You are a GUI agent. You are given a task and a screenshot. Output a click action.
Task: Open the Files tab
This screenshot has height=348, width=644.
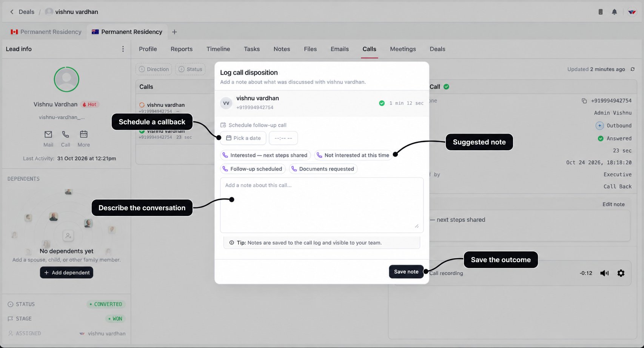pos(310,49)
